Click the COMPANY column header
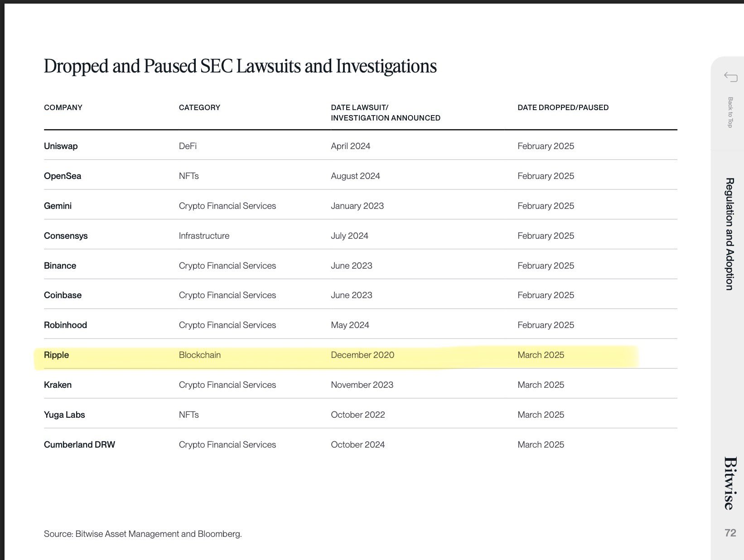744x560 pixels. tap(63, 107)
